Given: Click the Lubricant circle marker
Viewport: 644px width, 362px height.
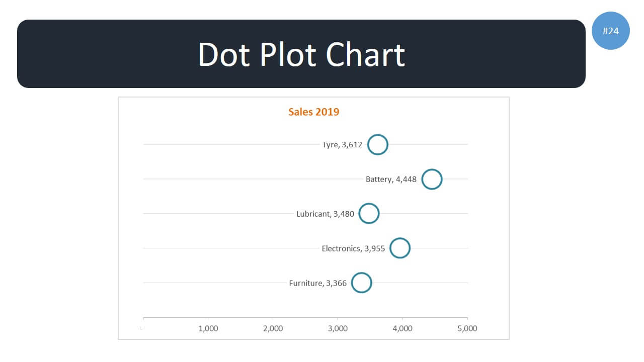Looking at the screenshot, I should point(369,214).
